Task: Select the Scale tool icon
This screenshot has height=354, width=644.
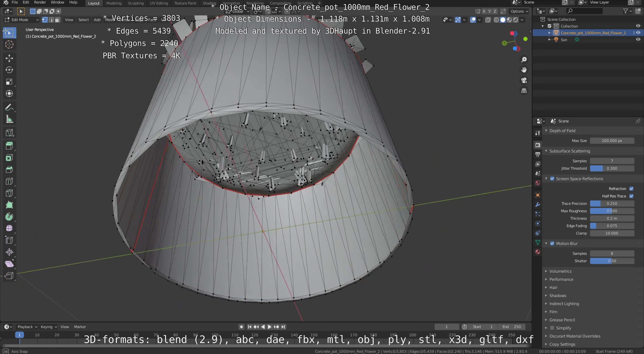Action: [x=9, y=82]
